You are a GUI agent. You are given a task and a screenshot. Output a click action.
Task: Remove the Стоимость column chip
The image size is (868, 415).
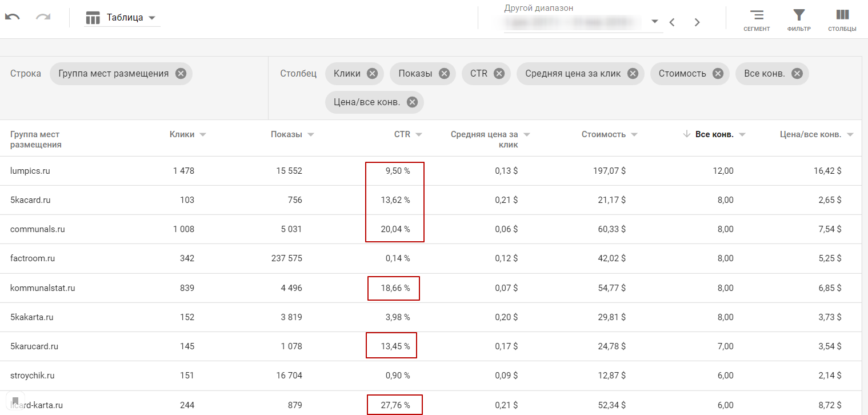[x=718, y=73]
